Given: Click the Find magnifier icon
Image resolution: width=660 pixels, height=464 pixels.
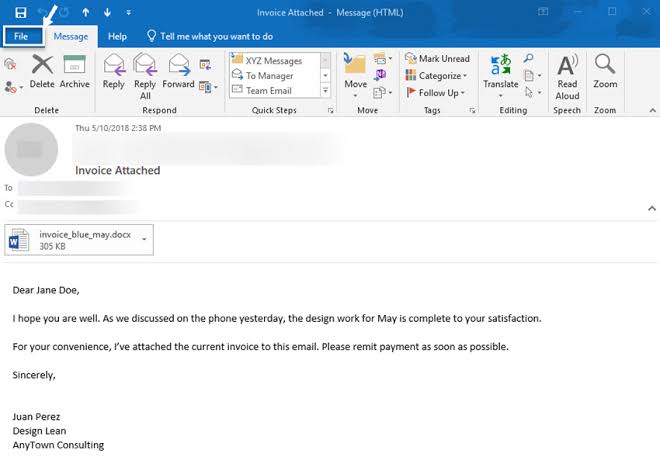Looking at the screenshot, I should click(x=529, y=58).
